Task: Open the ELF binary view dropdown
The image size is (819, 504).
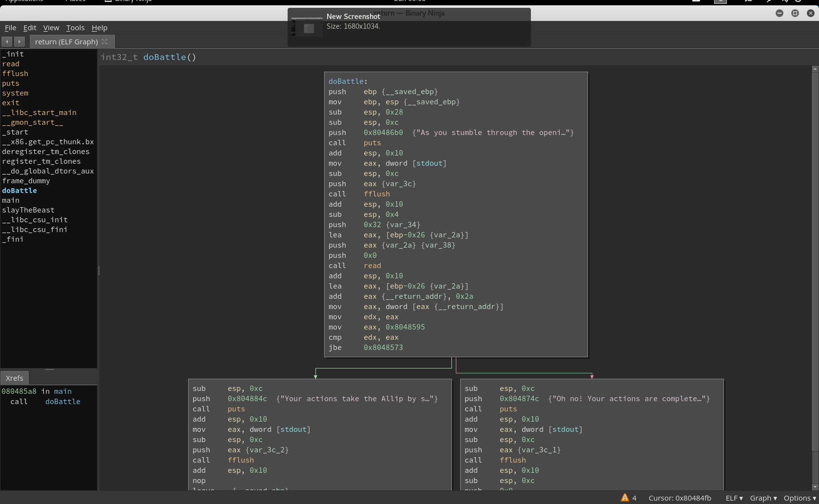Action: [x=734, y=498]
